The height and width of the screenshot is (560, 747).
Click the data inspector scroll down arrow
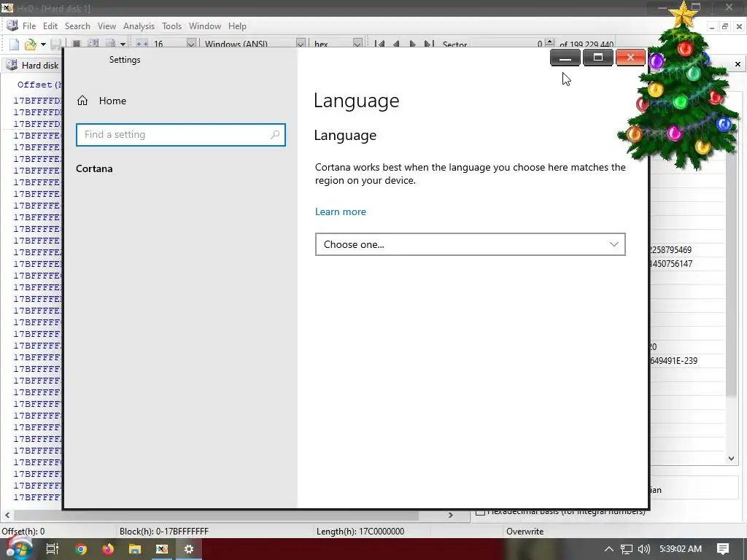coord(731,459)
